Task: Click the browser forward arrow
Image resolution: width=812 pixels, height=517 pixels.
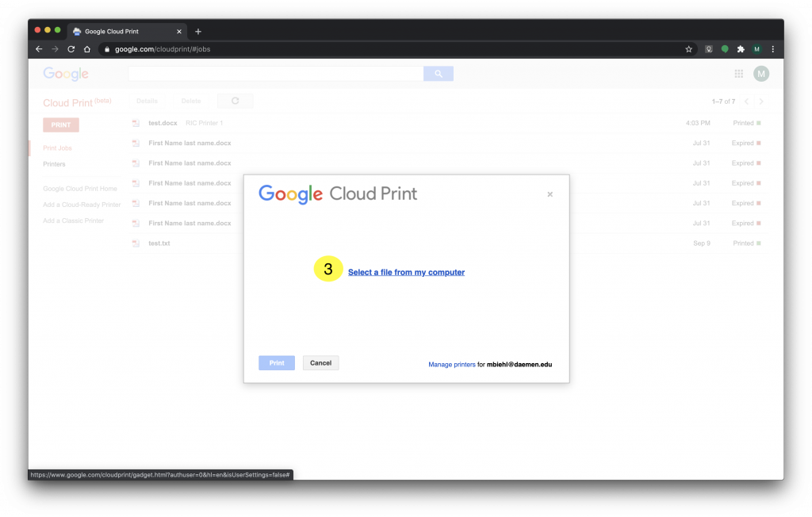Action: 55,49
